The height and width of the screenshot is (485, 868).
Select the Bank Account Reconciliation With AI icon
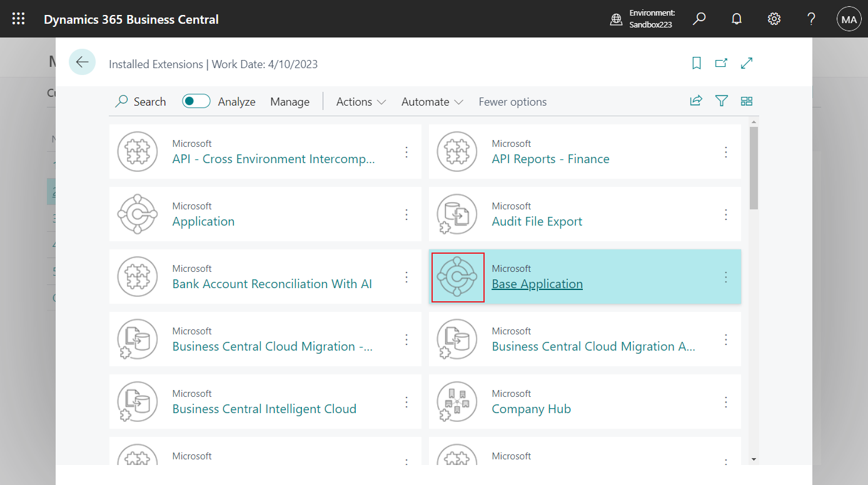[138, 276]
